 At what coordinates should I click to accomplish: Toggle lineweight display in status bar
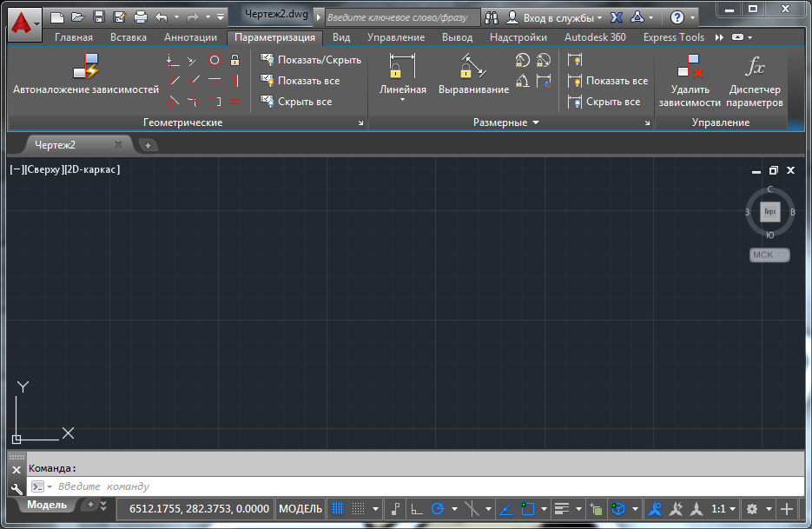[x=562, y=509]
